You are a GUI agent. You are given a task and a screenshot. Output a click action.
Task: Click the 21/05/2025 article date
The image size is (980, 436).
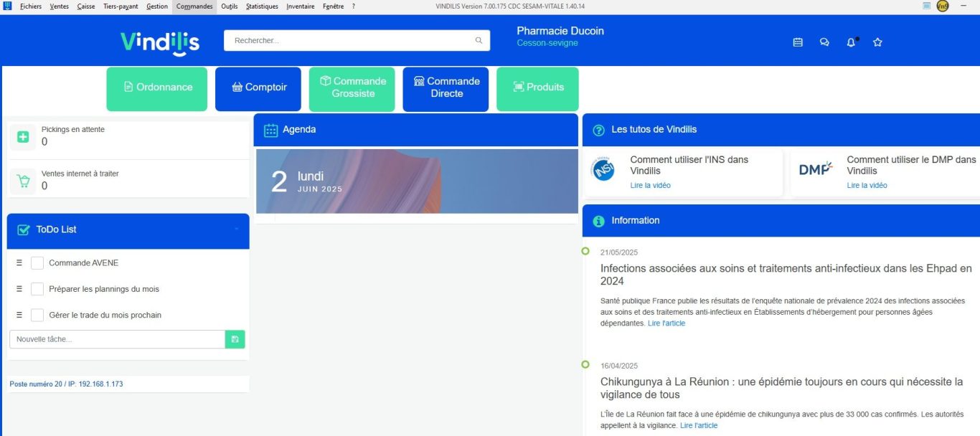[x=619, y=252]
